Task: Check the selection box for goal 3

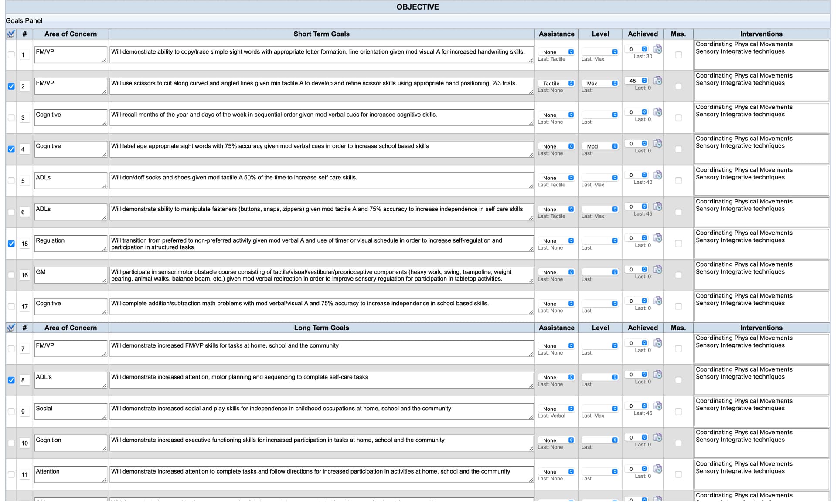Action: click(11, 118)
